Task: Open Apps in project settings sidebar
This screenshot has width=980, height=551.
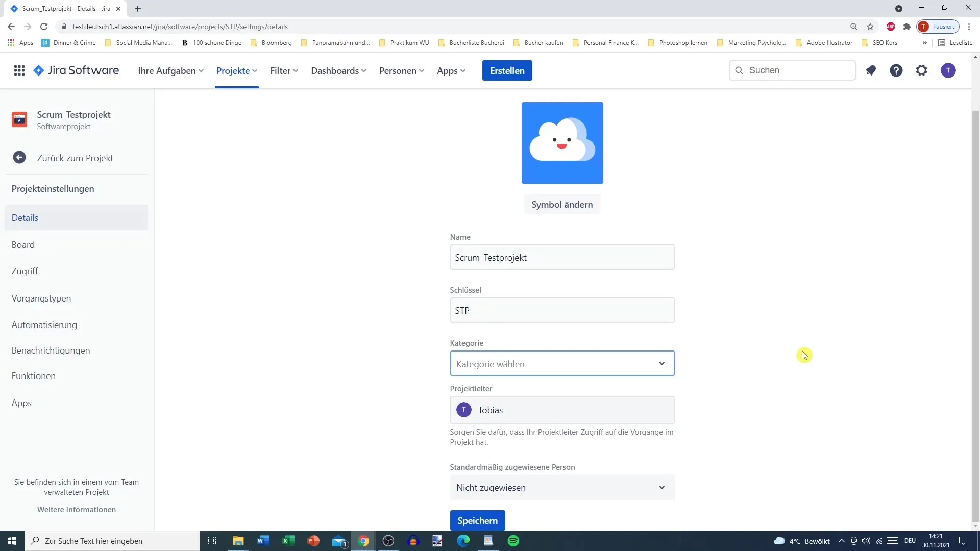Action: click(77, 403)
